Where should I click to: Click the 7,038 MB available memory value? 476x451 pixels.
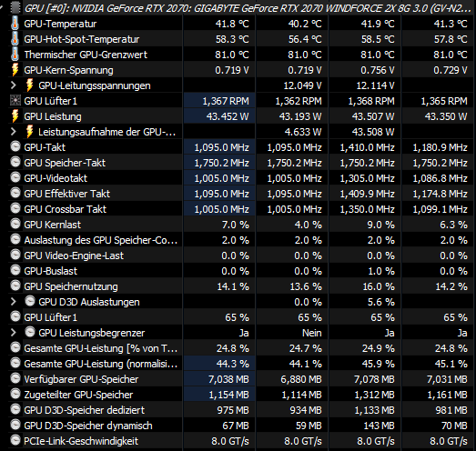point(228,379)
